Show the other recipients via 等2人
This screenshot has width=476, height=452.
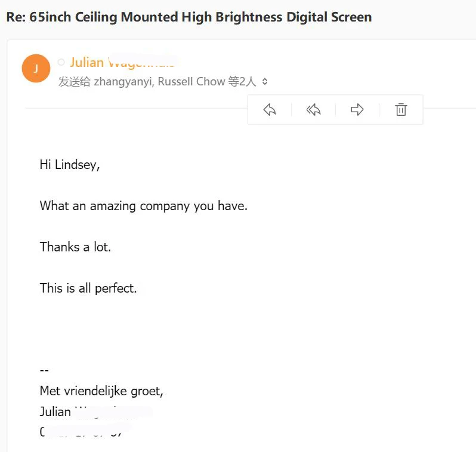coord(242,81)
